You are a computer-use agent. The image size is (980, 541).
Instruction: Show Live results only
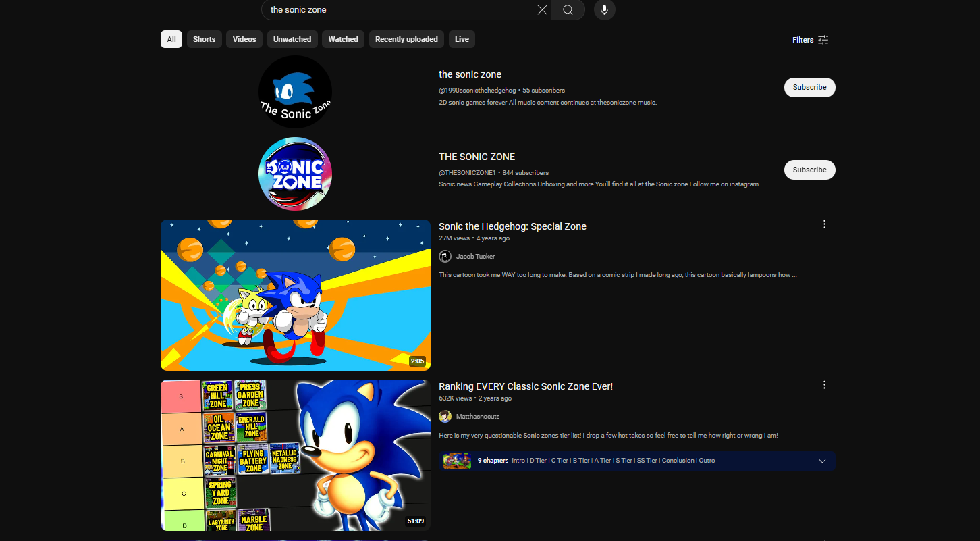[x=462, y=39]
